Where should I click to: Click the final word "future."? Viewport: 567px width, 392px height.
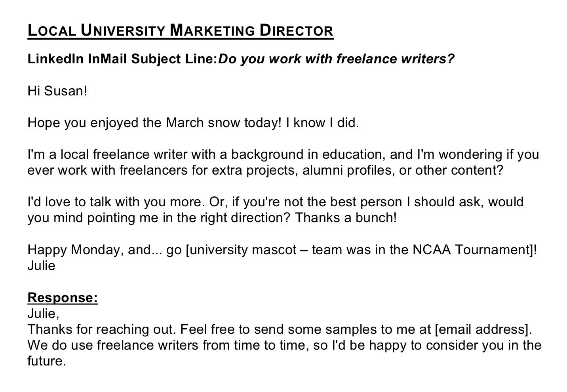point(46,361)
